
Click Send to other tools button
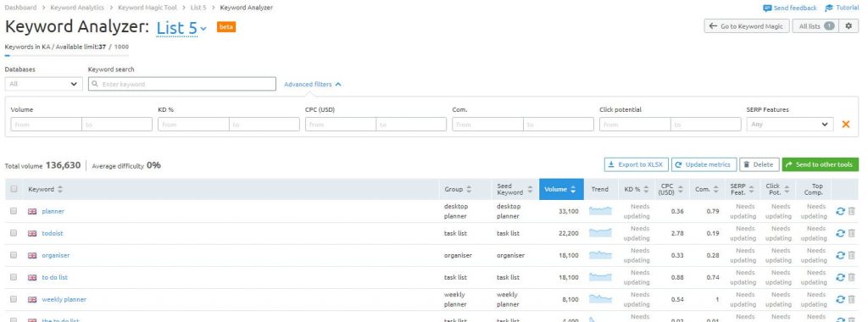coord(821,165)
